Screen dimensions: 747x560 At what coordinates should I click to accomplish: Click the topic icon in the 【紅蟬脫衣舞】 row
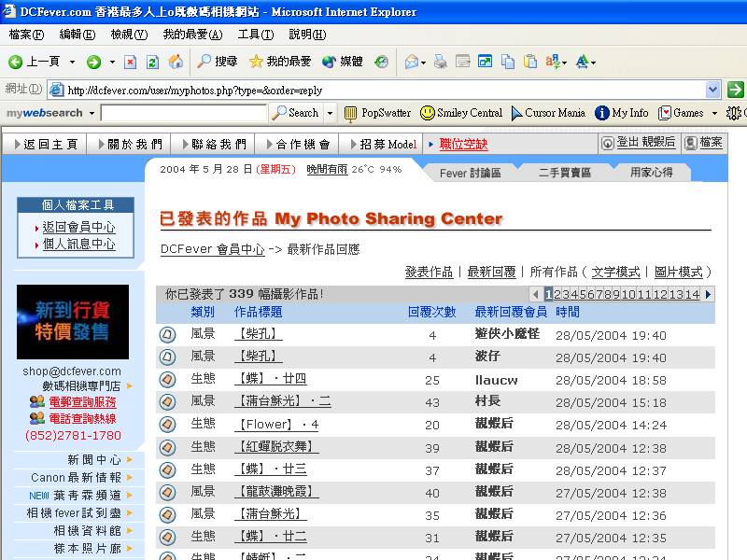(167, 447)
